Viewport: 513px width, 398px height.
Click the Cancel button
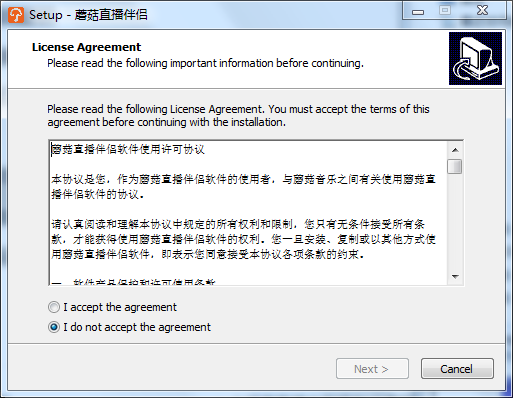[457, 369]
